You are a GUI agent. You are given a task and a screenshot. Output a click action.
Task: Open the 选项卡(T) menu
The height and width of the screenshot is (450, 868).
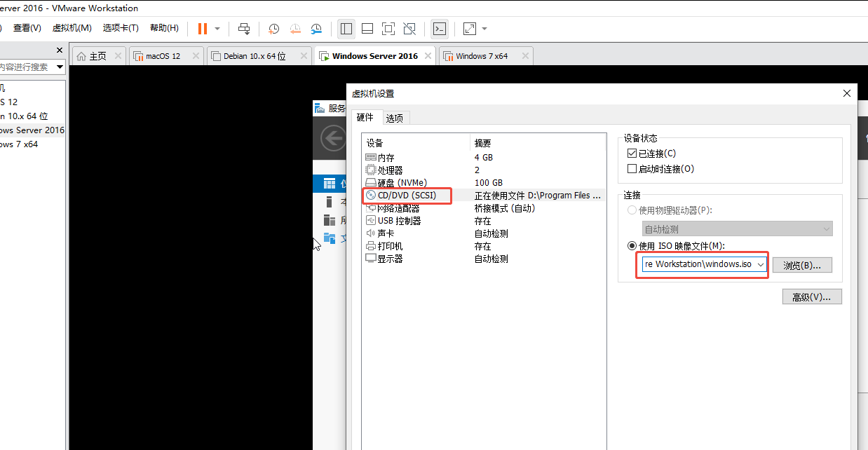[121, 28]
